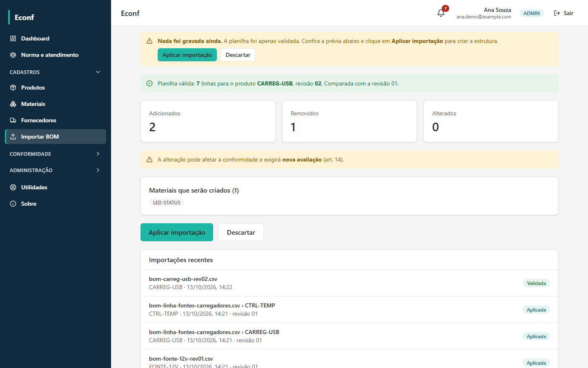Open the Sobre page
Image resolution: width=588 pixels, height=368 pixels.
56,204
